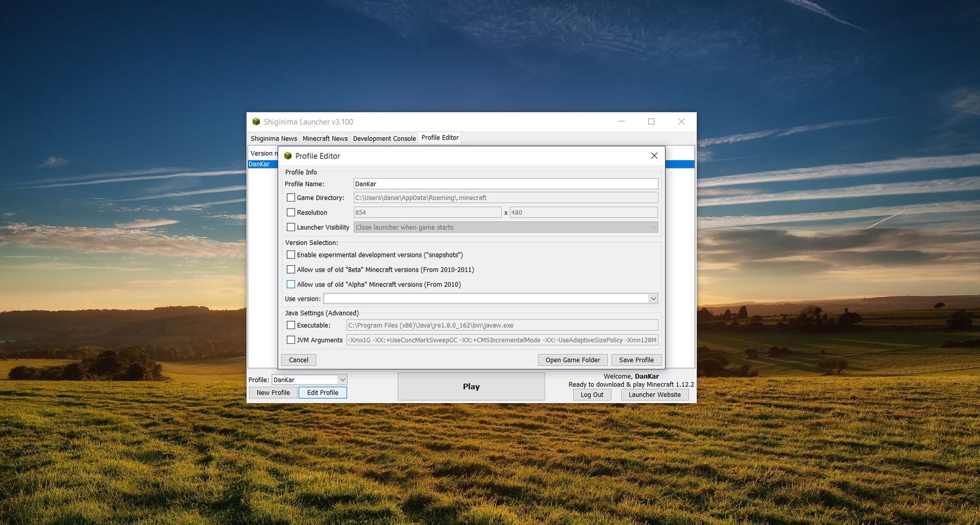Click the Play button
980x525 pixels.
pyautogui.click(x=471, y=387)
